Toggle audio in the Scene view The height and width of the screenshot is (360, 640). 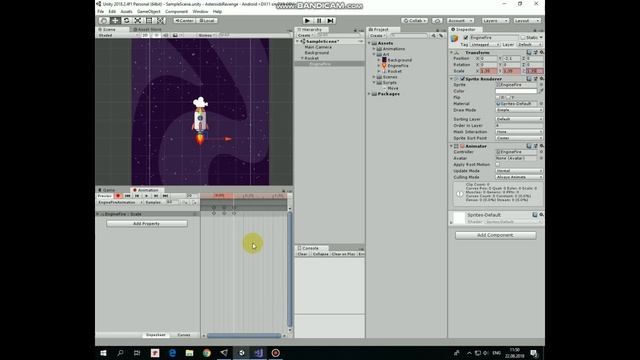coord(166,35)
